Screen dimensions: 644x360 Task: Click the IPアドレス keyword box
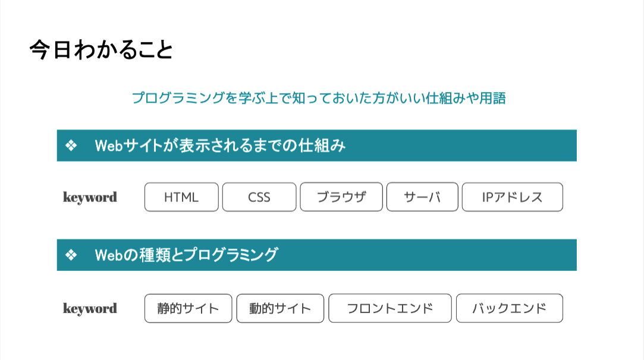pos(512,197)
